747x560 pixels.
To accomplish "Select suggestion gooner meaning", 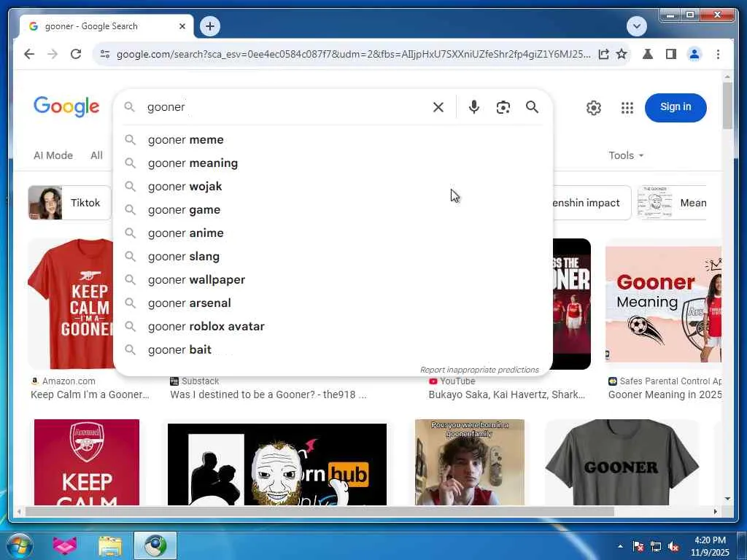I will 333,163.
